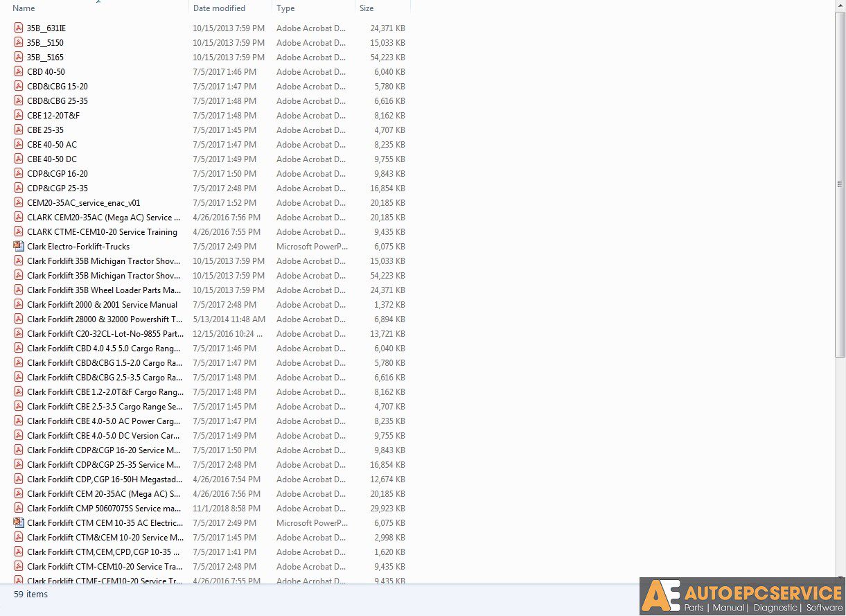Choose the CBE 40-50 DC file icon
Screen dimensions: 846x616
[x=19, y=159]
